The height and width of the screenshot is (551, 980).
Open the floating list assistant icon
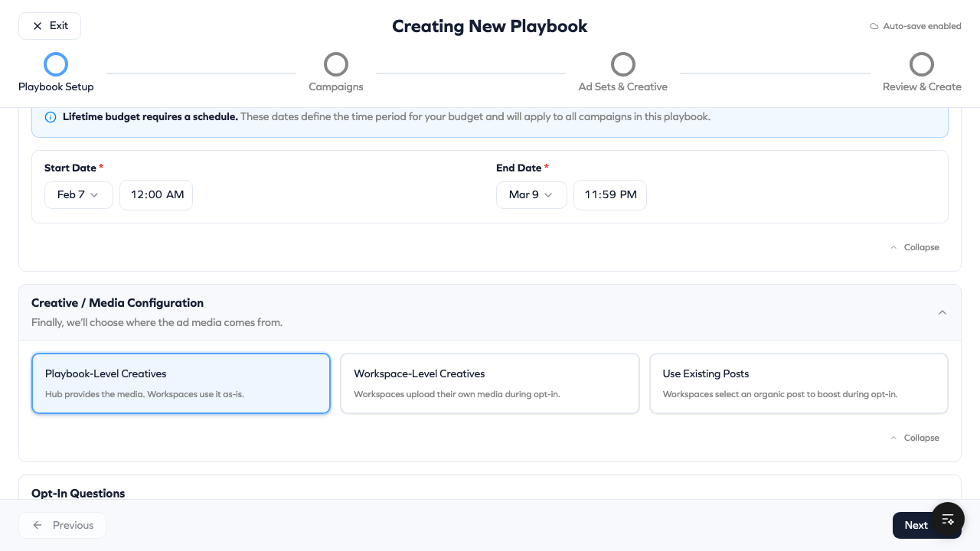click(948, 520)
